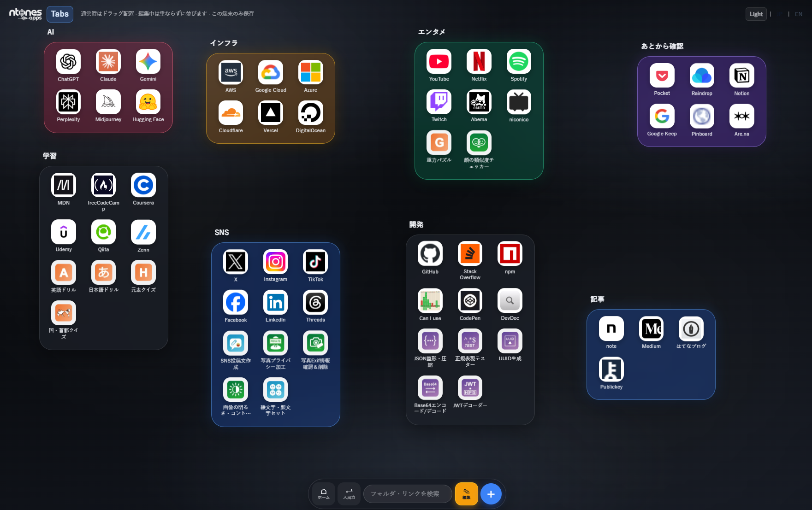Open the Abema icon
The height and width of the screenshot is (510, 812).
click(x=479, y=102)
